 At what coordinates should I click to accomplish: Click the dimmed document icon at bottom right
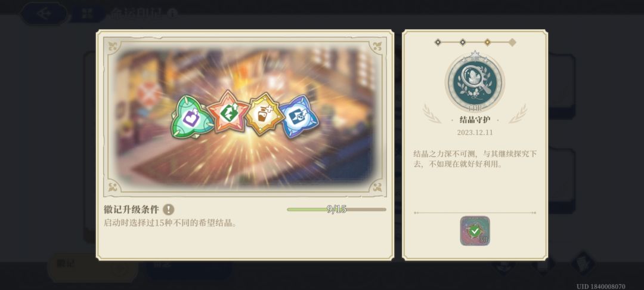coord(583,264)
